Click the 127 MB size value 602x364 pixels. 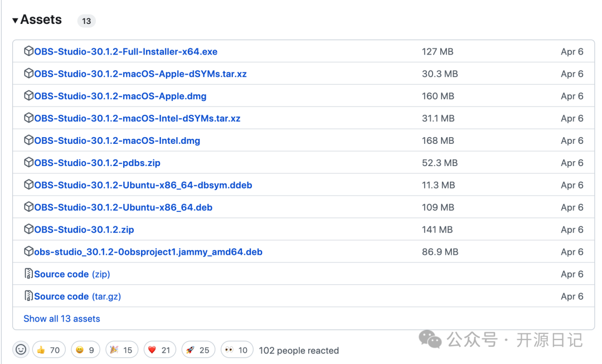tap(438, 51)
